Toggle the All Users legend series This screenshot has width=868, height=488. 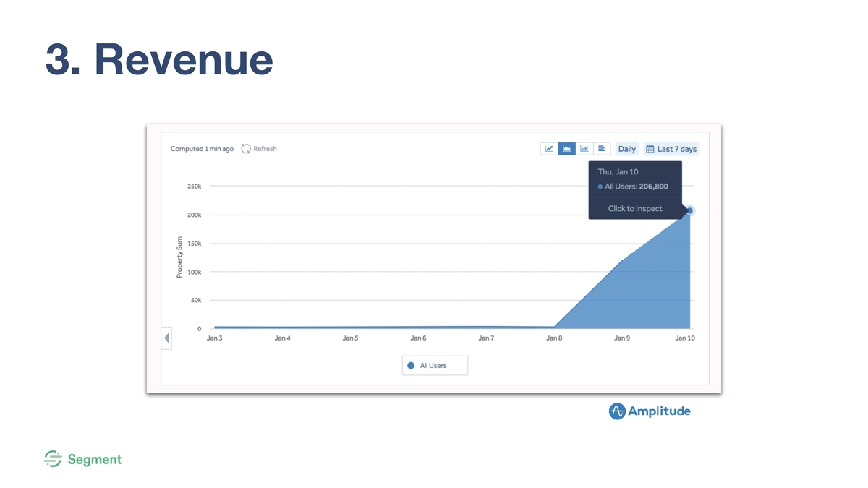(435, 366)
